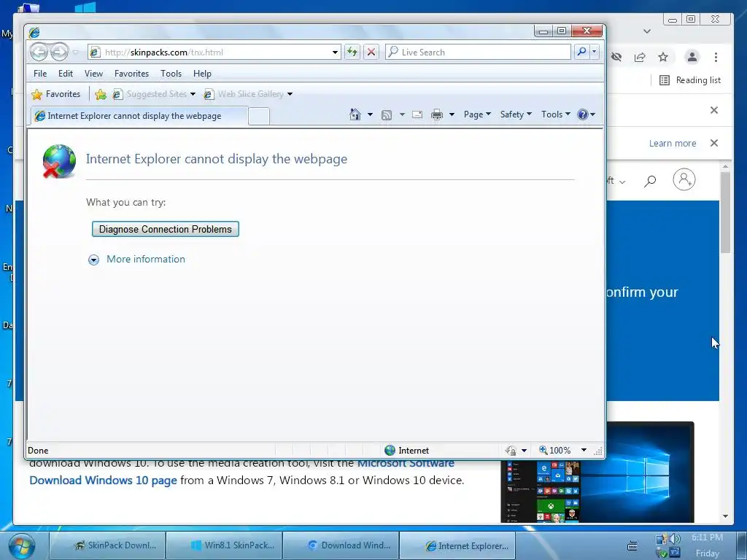
Task: Click the Internet zone status indicator
Action: click(406, 450)
